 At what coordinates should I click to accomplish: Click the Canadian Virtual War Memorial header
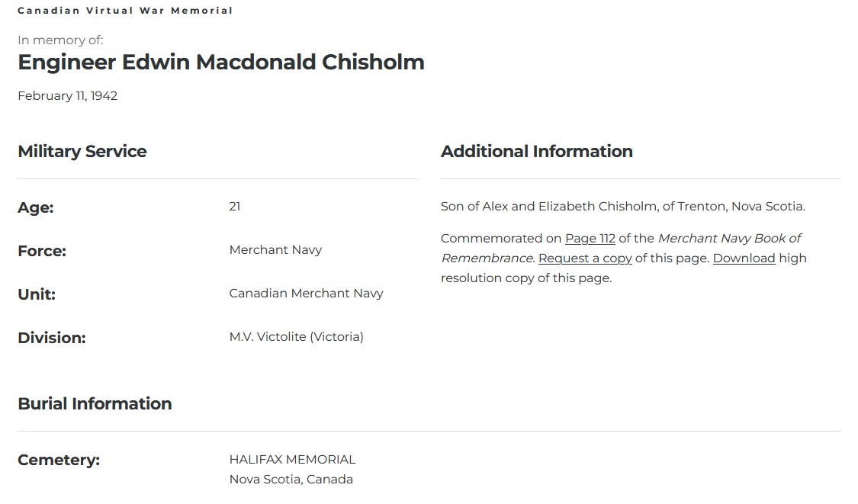[x=125, y=11]
